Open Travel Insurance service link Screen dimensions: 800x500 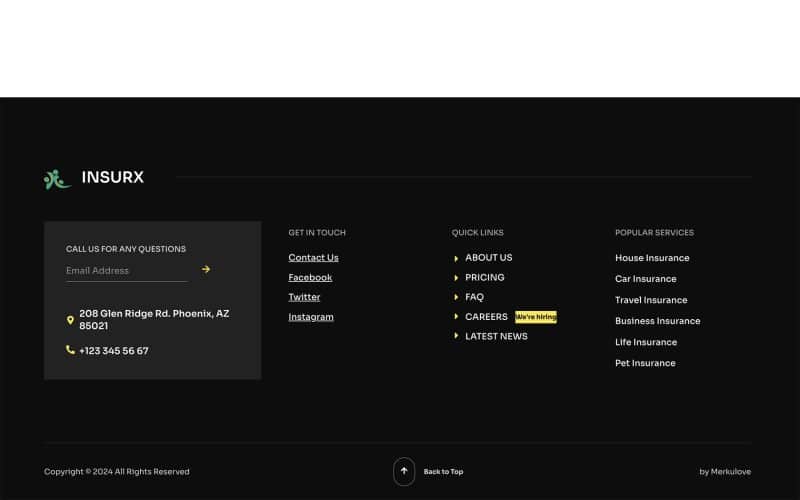point(651,300)
